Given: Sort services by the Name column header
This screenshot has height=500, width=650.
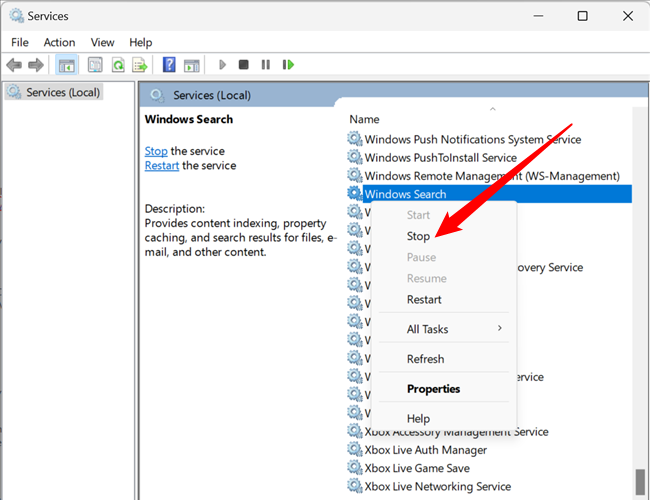Looking at the screenshot, I should (x=365, y=119).
